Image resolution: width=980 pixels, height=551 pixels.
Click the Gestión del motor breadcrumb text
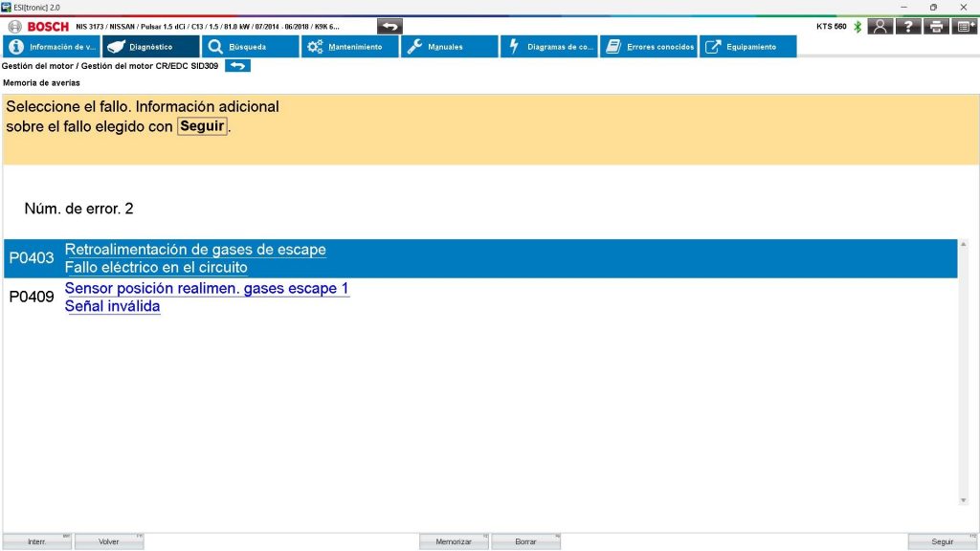tap(110, 66)
